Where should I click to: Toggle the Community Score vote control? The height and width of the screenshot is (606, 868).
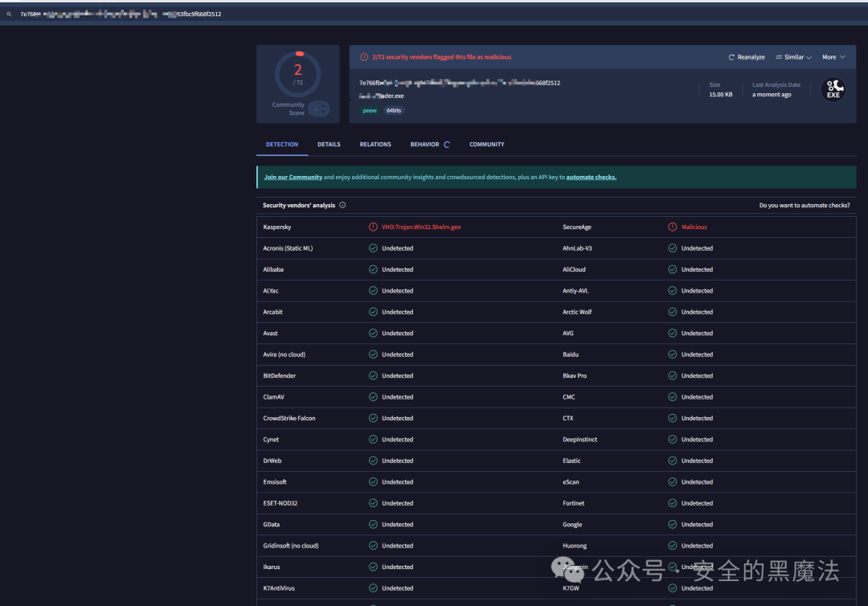[x=319, y=109]
